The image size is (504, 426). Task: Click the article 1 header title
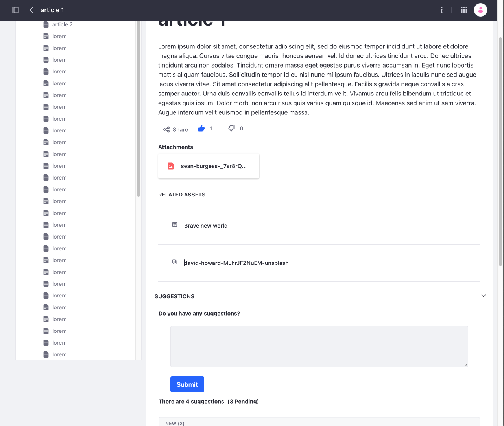click(52, 10)
